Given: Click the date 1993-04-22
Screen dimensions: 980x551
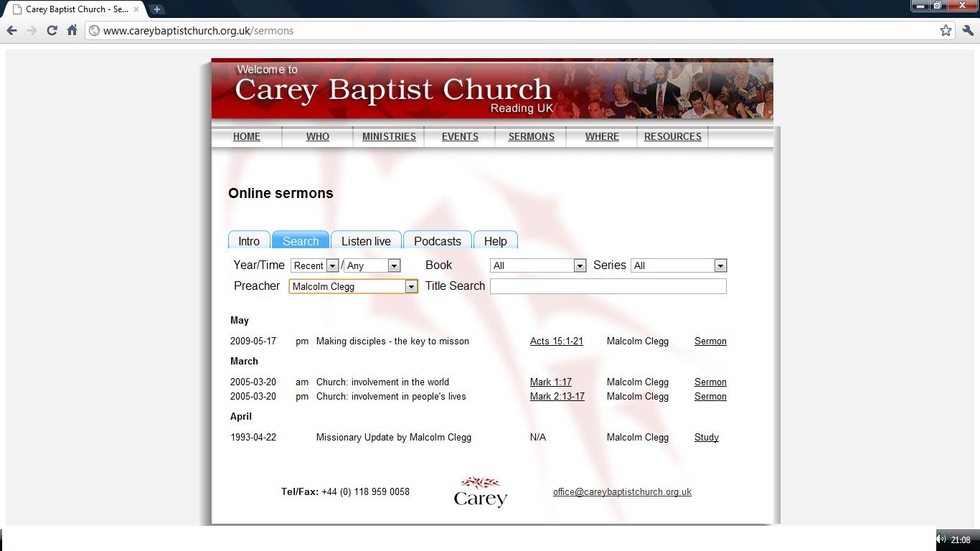Looking at the screenshot, I should coord(253,438).
